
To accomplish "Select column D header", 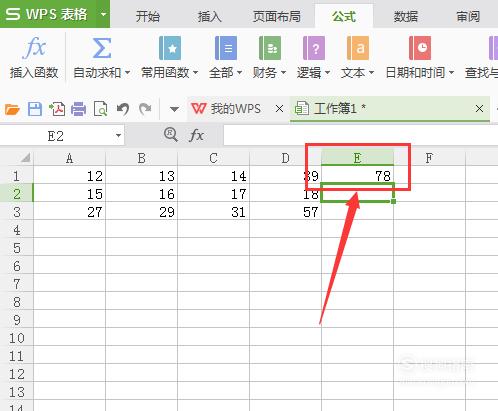I will click(x=285, y=158).
